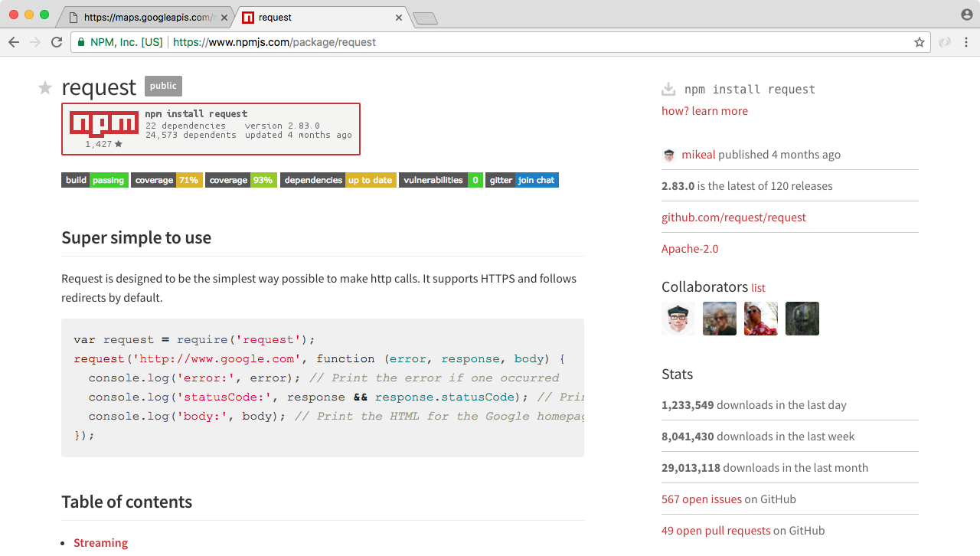Open the Collaborators list link
The width and height of the screenshot is (980, 556).
758,288
